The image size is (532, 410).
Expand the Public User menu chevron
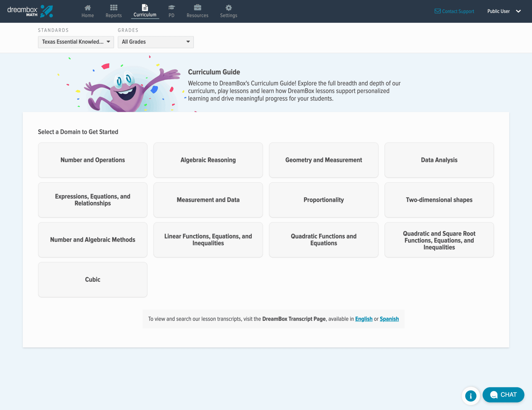pyautogui.click(x=518, y=11)
